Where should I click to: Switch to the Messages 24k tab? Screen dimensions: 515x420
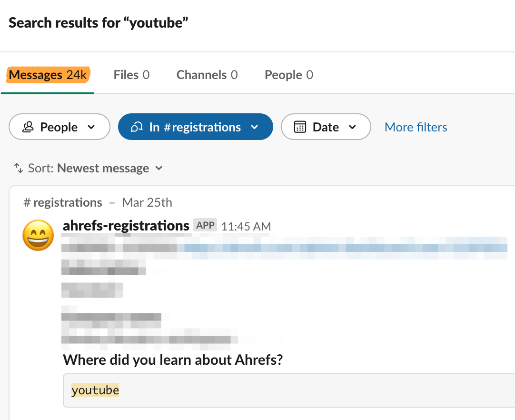(x=48, y=75)
